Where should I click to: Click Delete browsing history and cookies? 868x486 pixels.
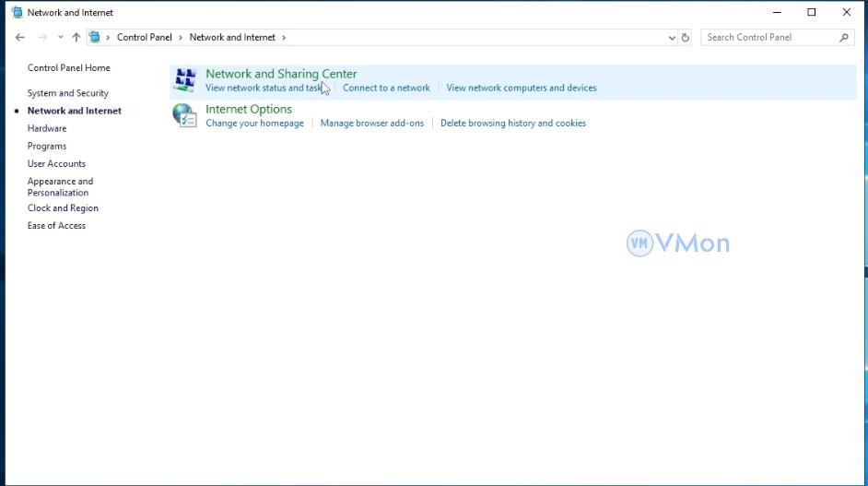click(513, 124)
